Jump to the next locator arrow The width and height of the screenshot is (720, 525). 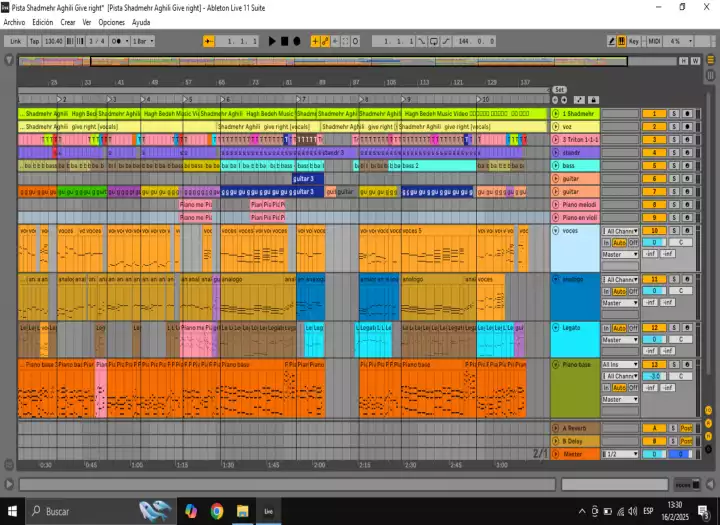click(564, 100)
